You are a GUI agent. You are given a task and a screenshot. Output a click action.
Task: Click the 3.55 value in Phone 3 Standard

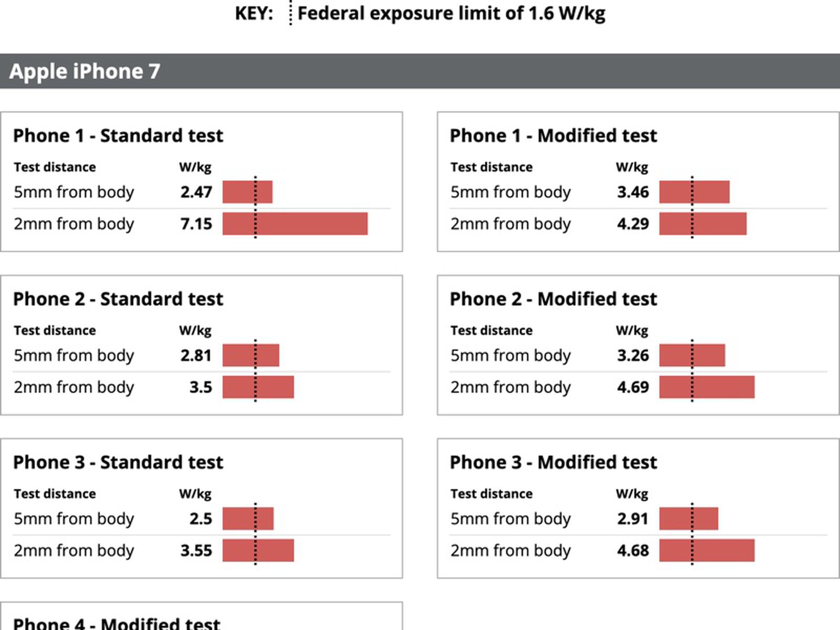point(196,551)
